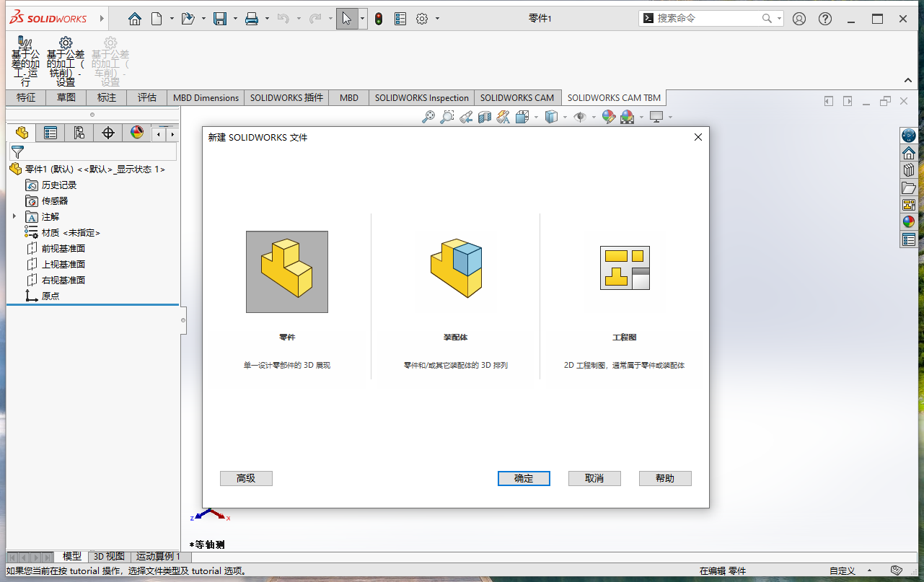Select the 零件 part template thumbnail
The image size is (924, 582).
287,272
